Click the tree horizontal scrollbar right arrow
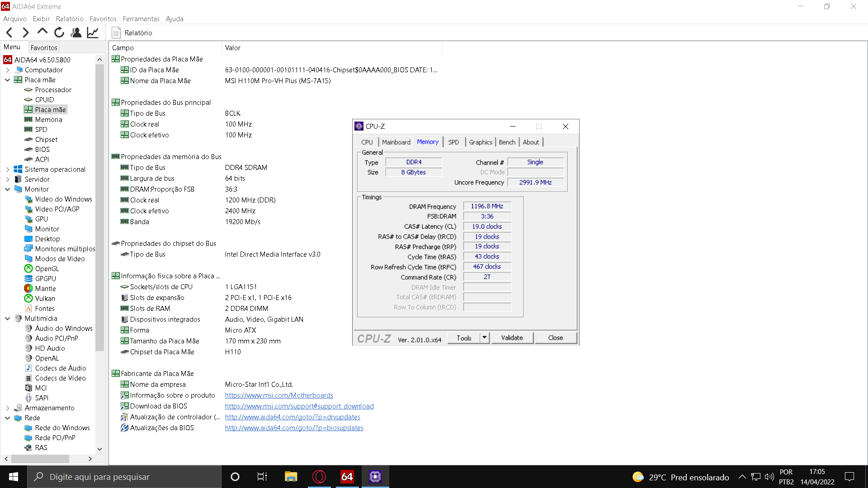This screenshot has height=488, width=868. [90, 459]
